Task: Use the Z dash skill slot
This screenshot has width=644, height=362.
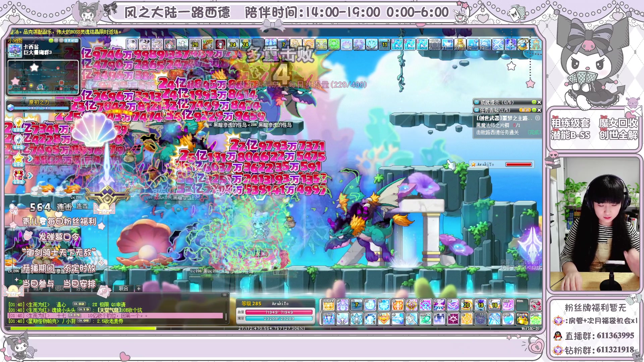Action: 411,319
